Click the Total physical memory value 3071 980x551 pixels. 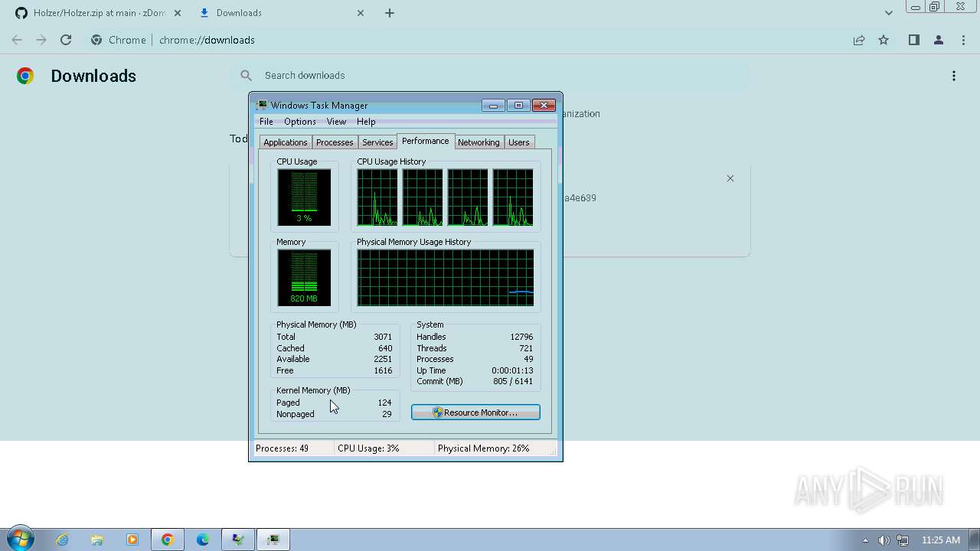[x=383, y=337]
